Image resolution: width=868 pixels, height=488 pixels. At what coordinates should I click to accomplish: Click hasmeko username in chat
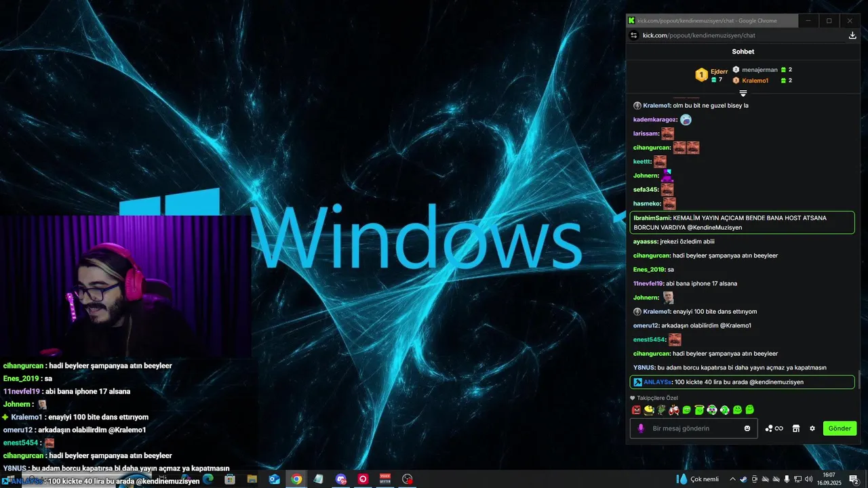click(x=646, y=203)
